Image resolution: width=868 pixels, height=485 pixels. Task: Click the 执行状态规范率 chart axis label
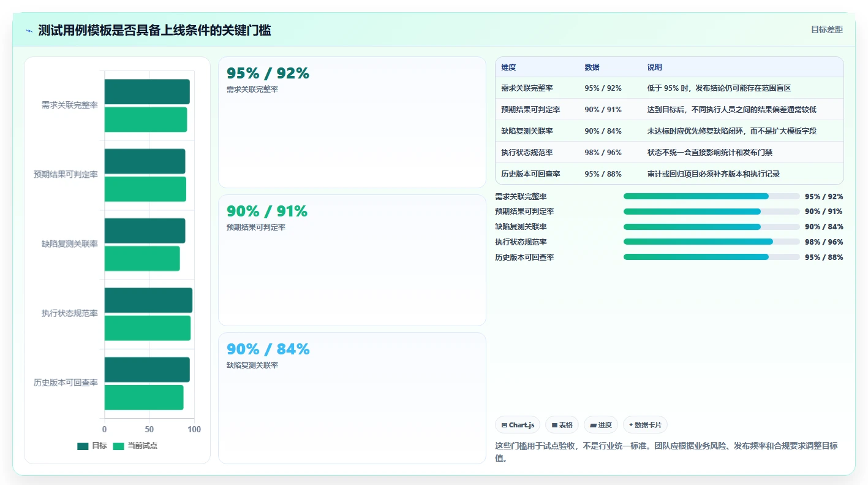(70, 313)
